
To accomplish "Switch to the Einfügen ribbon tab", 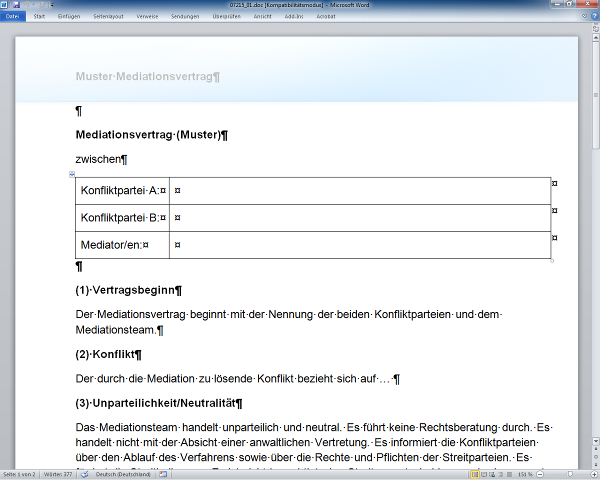I will pos(69,17).
